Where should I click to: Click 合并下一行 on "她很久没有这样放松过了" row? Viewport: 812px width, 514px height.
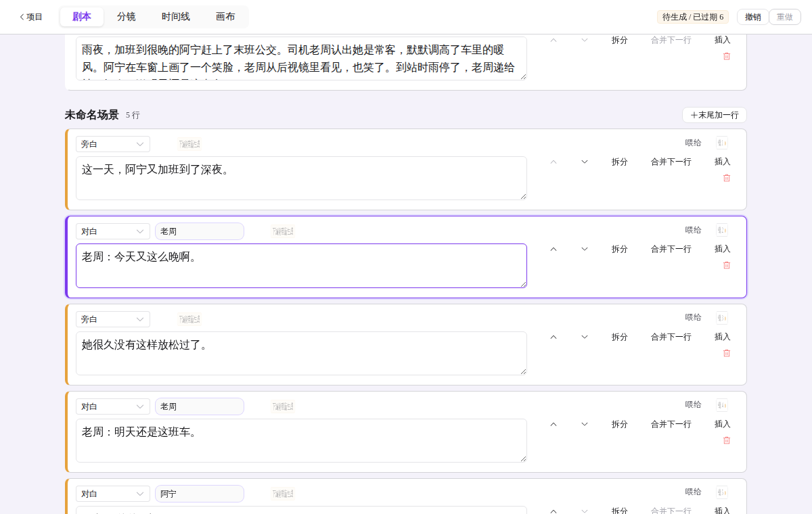point(671,337)
